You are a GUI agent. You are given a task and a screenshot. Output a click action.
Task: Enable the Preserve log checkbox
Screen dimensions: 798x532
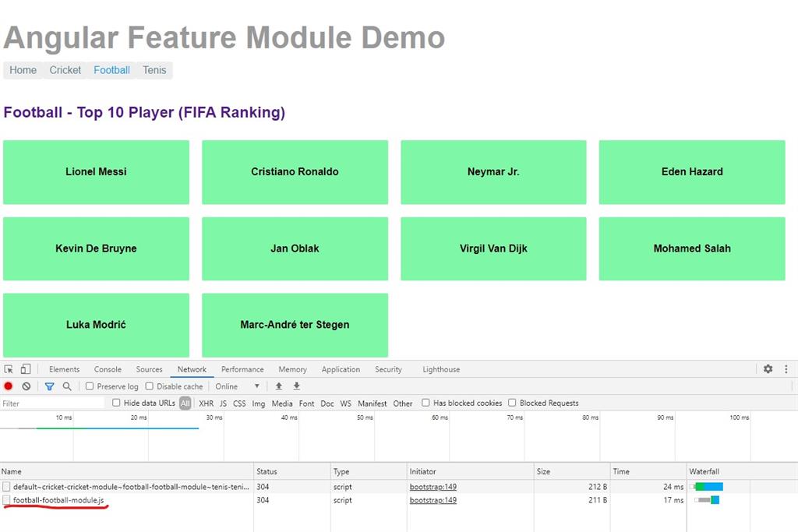(x=89, y=386)
